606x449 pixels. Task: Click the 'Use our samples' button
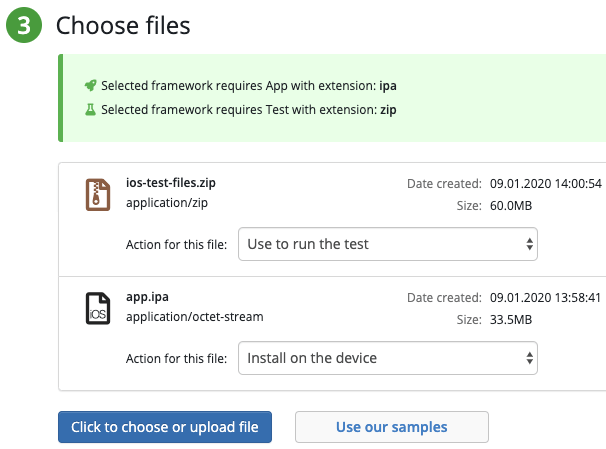click(x=391, y=427)
